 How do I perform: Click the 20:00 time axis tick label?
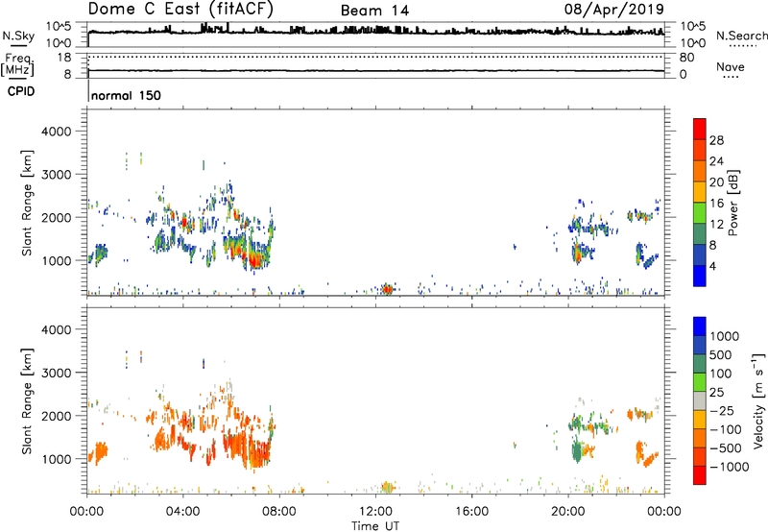click(x=567, y=512)
